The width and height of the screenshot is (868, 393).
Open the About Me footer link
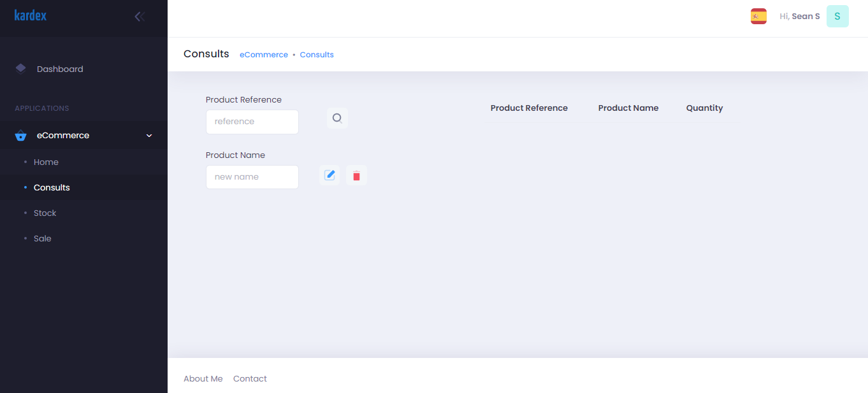coord(203,378)
